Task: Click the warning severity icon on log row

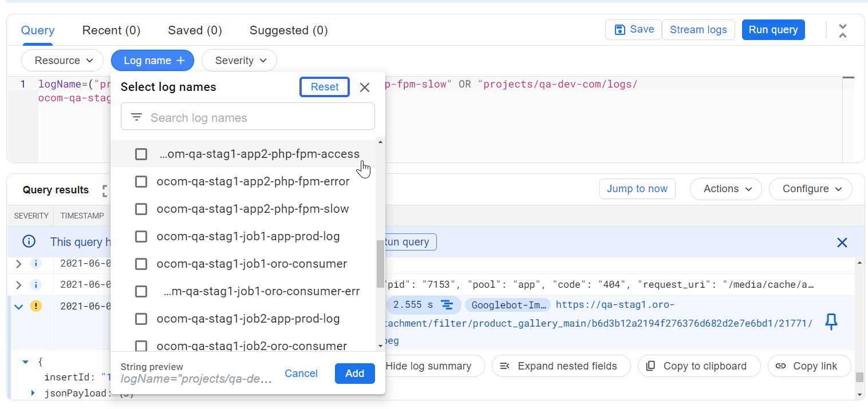Action: [x=35, y=306]
